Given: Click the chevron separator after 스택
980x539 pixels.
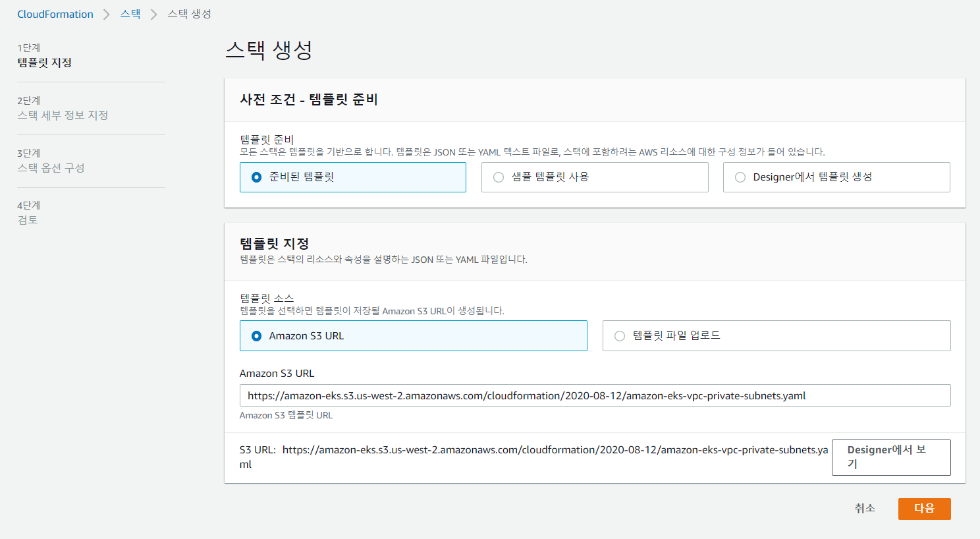Looking at the screenshot, I should point(154,14).
